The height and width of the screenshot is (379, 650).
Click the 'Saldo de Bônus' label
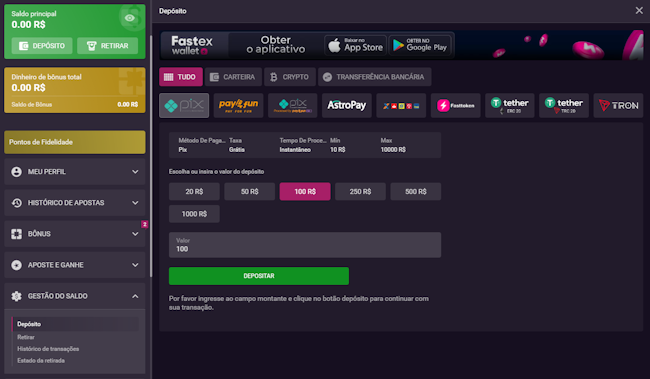(x=32, y=104)
